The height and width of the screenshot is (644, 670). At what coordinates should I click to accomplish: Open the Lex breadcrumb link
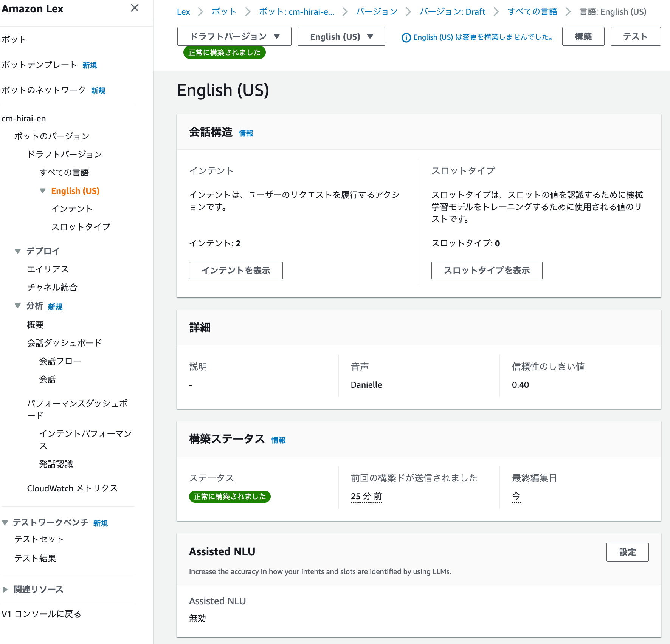[183, 12]
